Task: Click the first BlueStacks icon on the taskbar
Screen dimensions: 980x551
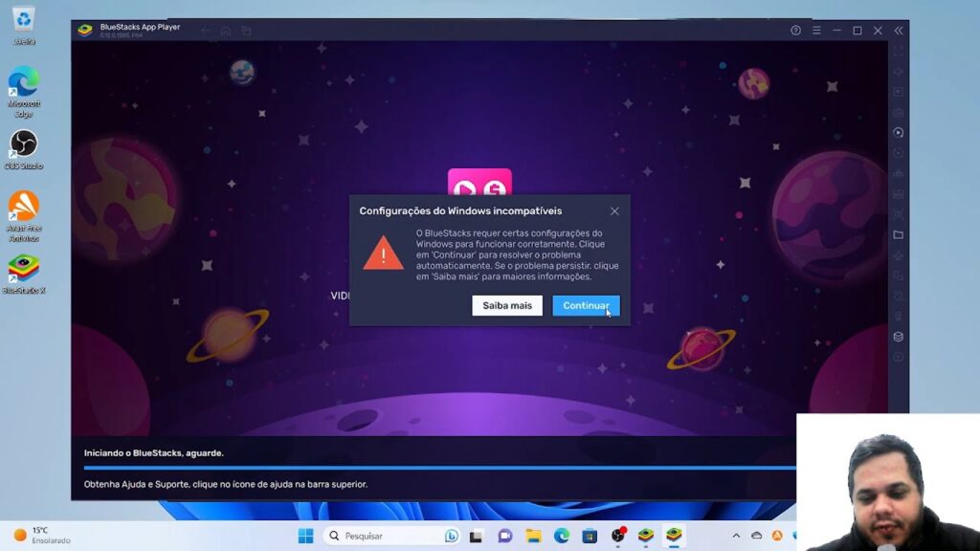Action: pyautogui.click(x=646, y=536)
